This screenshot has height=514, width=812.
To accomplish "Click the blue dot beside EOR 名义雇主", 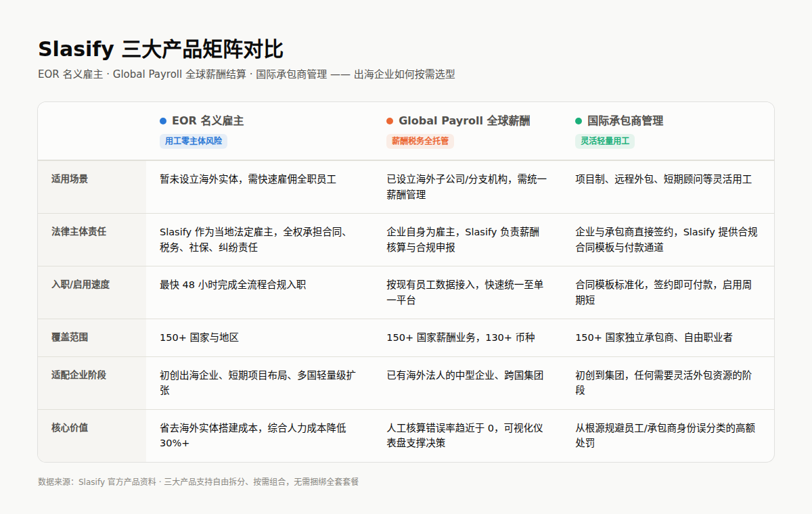I will pyautogui.click(x=163, y=121).
